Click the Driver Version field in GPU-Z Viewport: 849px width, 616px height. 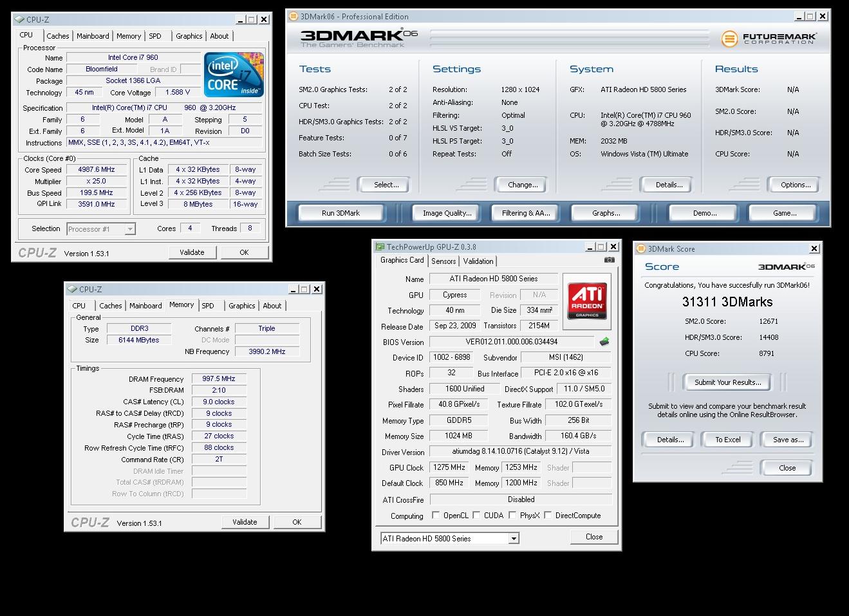click(x=521, y=451)
